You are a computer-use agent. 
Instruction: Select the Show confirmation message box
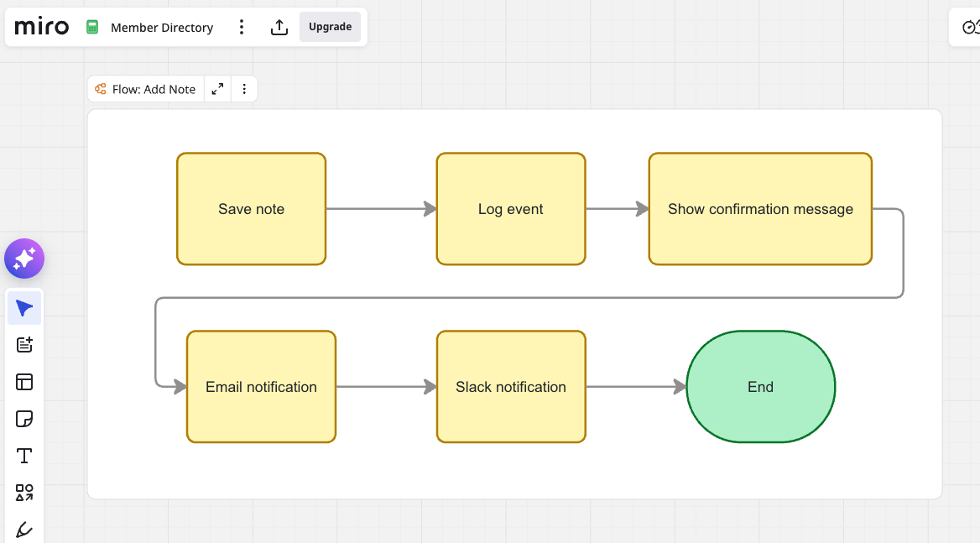click(760, 209)
